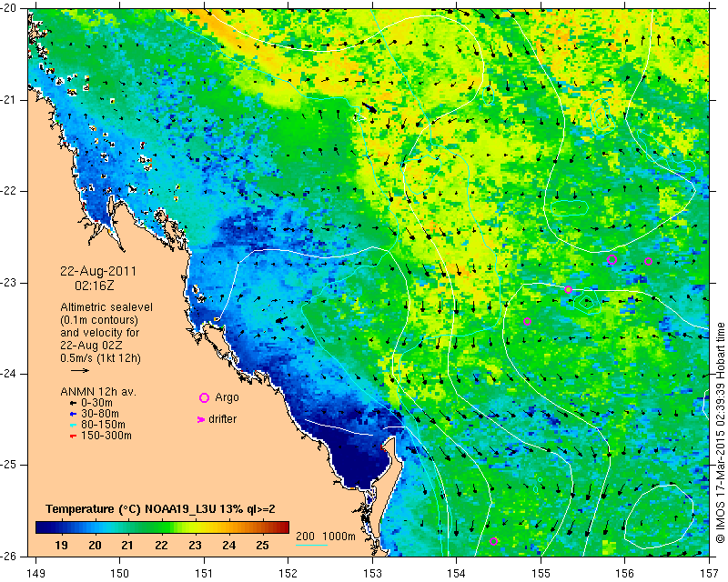Click the magenta drifter legend symbol

[200, 419]
